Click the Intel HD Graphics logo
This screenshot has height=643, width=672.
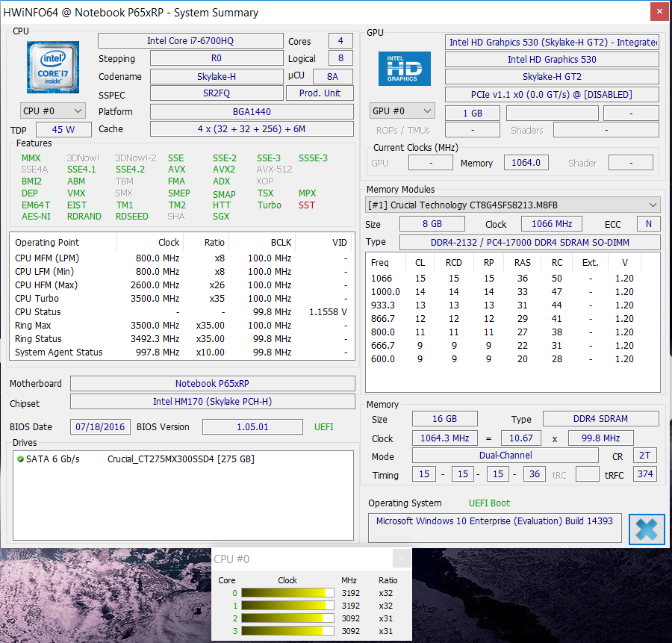tap(404, 69)
